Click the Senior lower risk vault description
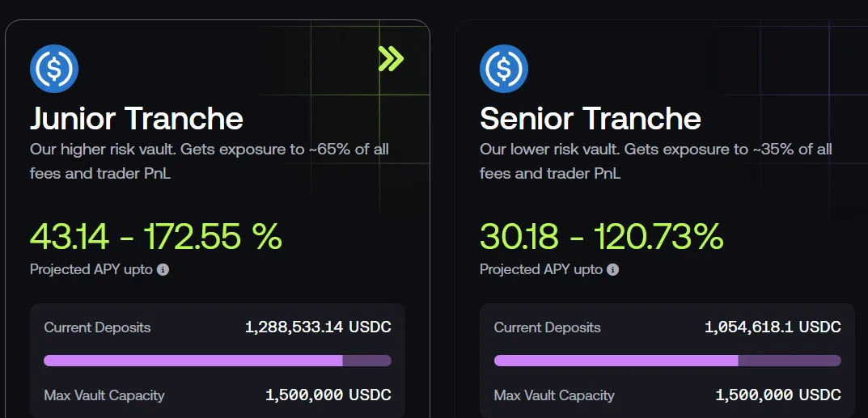Image resolution: width=868 pixels, height=418 pixels. click(x=656, y=162)
